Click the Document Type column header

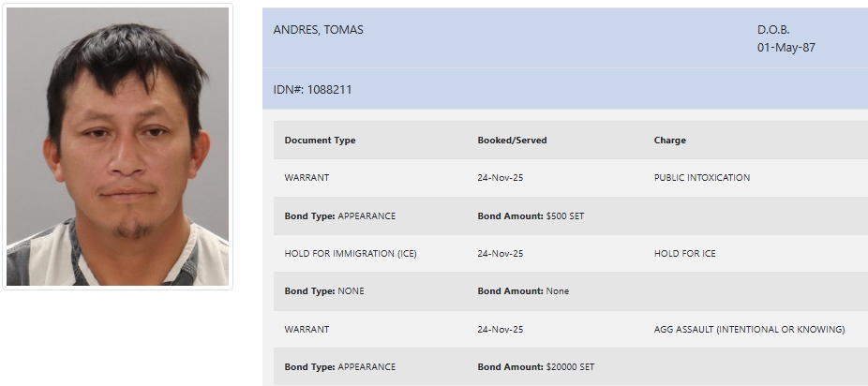click(320, 141)
